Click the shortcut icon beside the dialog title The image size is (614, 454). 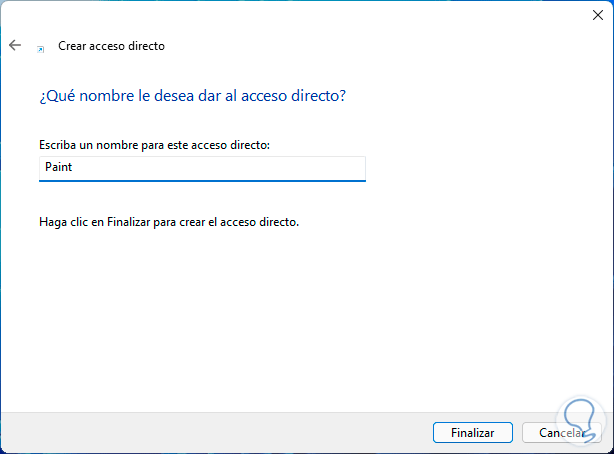pos(41,47)
